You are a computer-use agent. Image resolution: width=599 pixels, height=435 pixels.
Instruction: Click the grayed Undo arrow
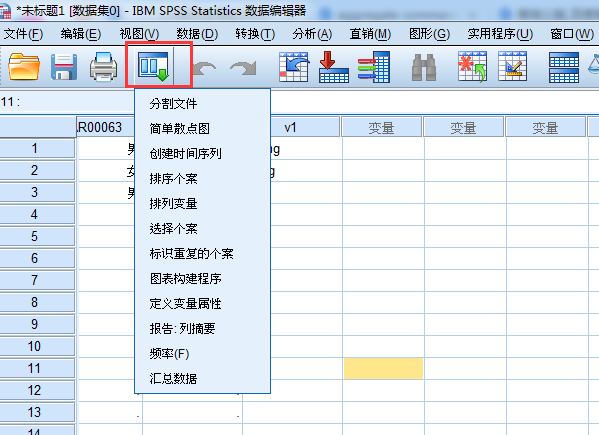[204, 69]
